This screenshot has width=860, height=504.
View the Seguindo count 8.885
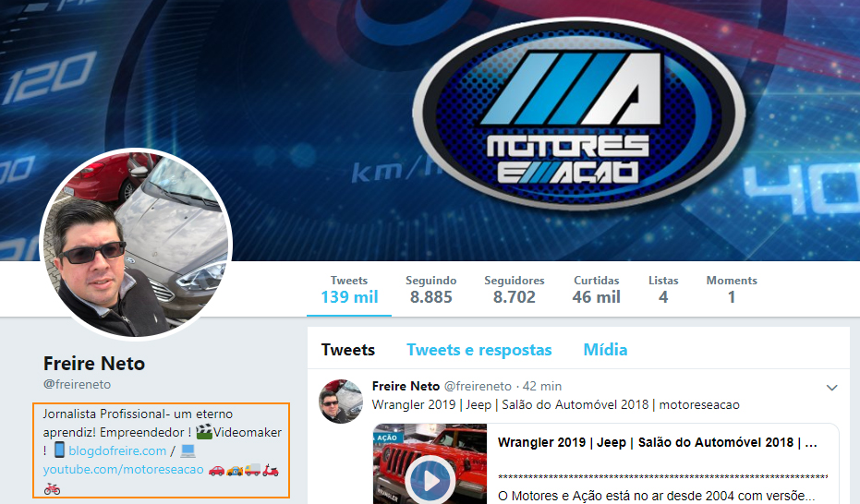[430, 289]
